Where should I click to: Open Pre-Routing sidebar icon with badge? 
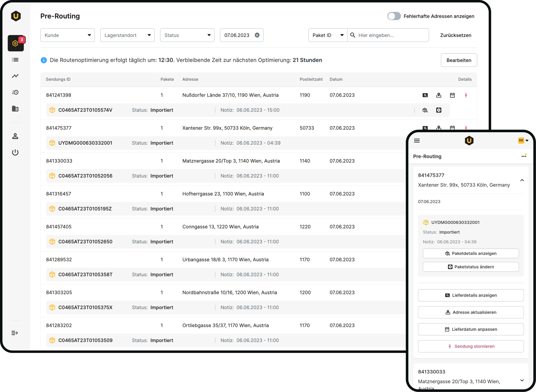15,43
